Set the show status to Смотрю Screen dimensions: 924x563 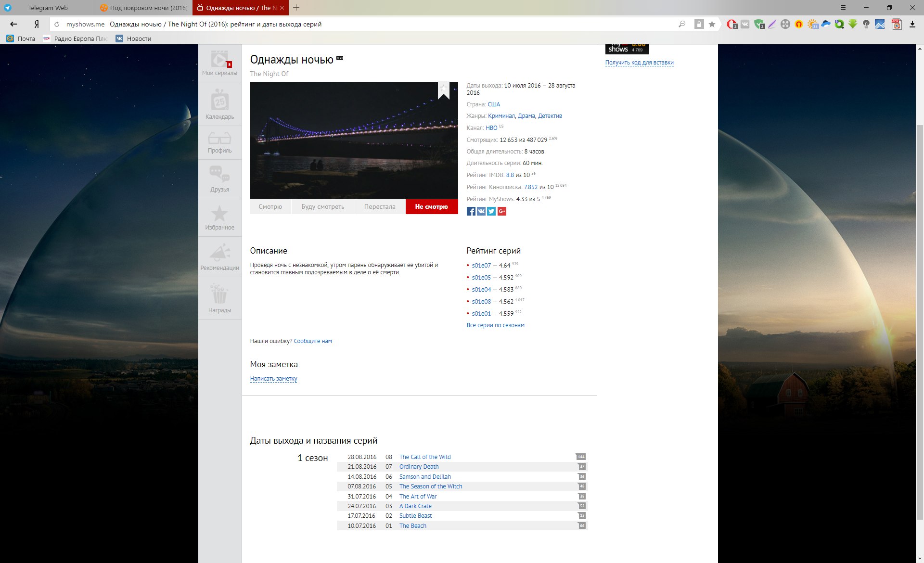tap(270, 206)
